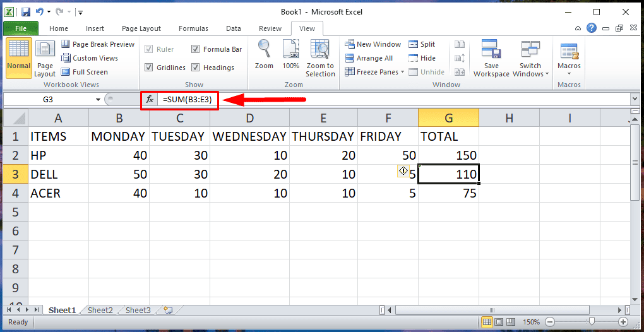Click the Save Workspace icon
This screenshot has width=644, height=332.
[x=491, y=50]
